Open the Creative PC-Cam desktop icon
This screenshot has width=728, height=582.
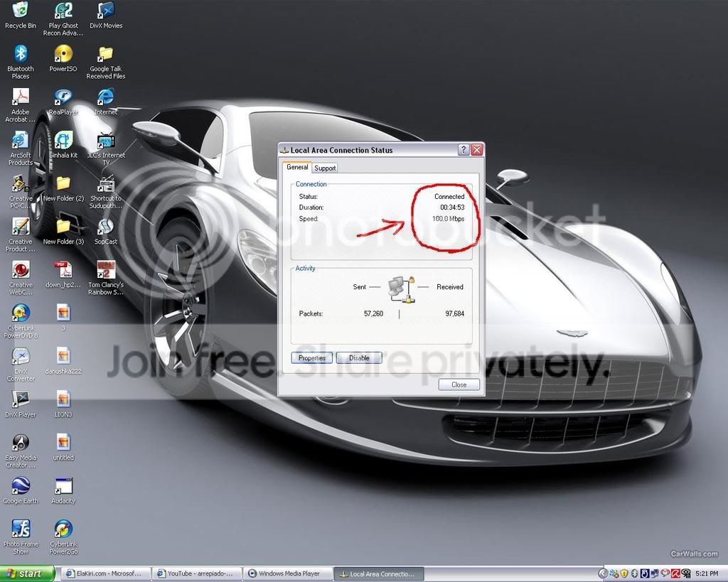(21, 191)
